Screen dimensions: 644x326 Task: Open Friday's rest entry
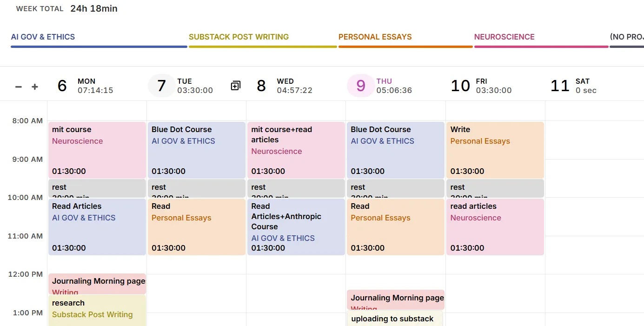495,188
